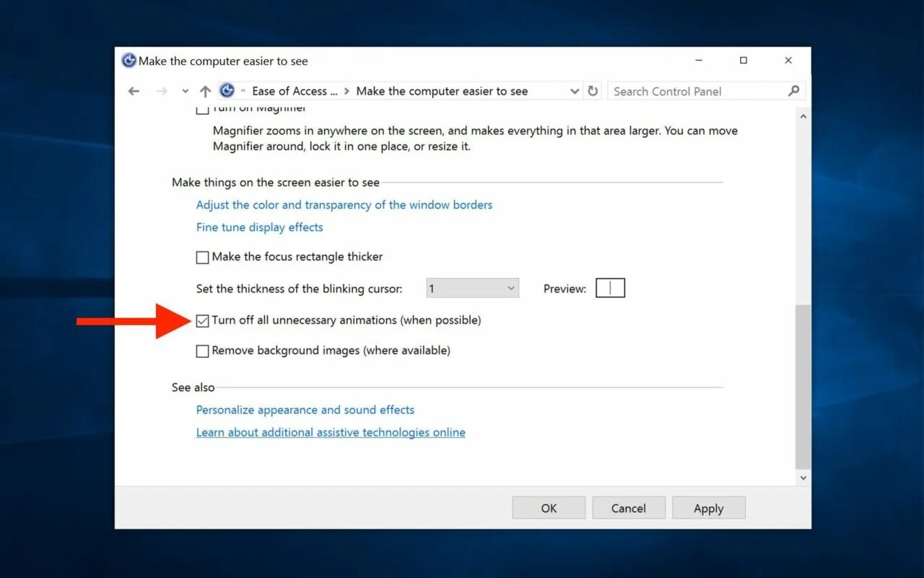This screenshot has width=924, height=578.
Task: Click the window title bar icon
Action: 129,61
